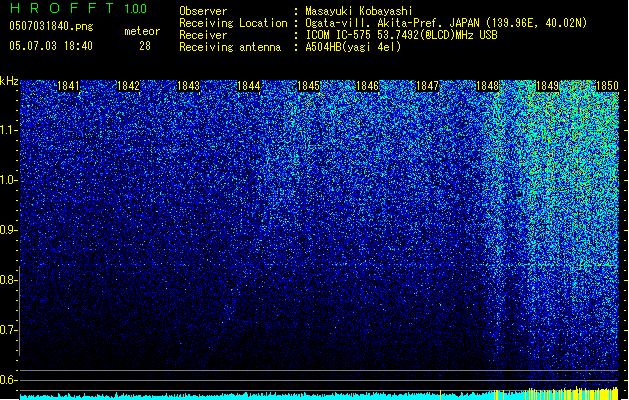Image resolution: width=629 pixels, height=400 pixels.
Task: Select the observer name Masayuki Kobayashi
Action: coord(359,11)
